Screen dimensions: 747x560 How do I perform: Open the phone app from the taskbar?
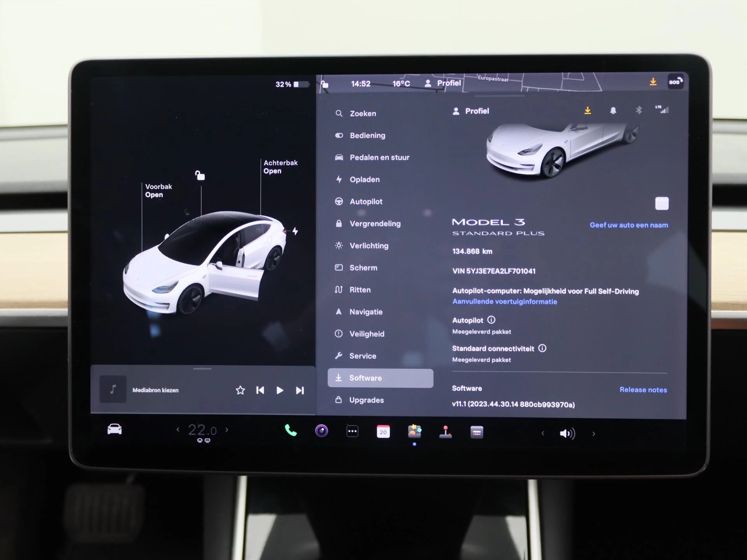pos(290,431)
